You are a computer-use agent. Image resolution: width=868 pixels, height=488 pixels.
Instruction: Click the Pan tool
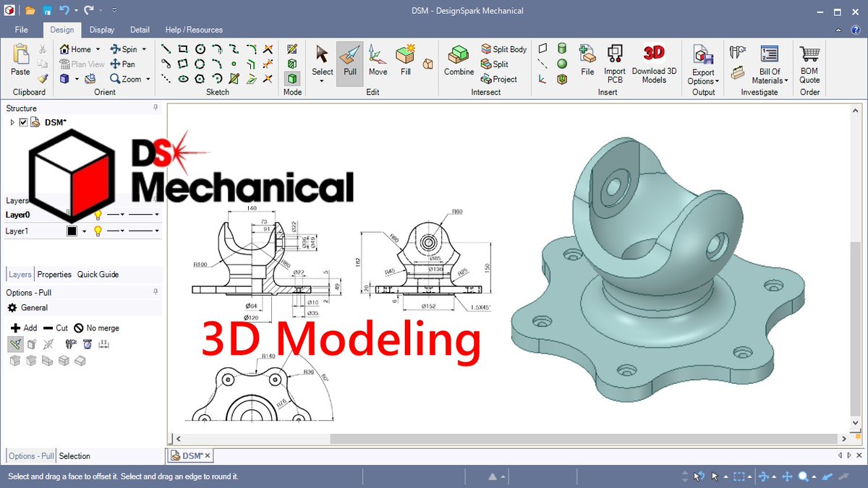click(122, 64)
